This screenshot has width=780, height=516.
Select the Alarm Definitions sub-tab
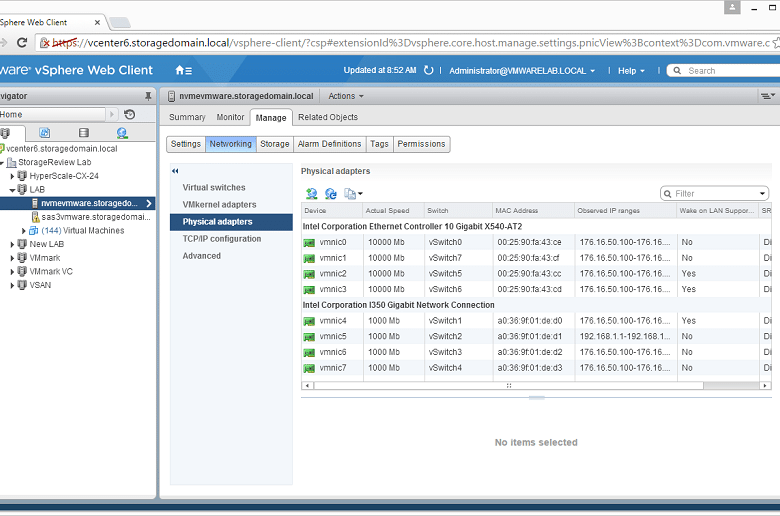329,144
